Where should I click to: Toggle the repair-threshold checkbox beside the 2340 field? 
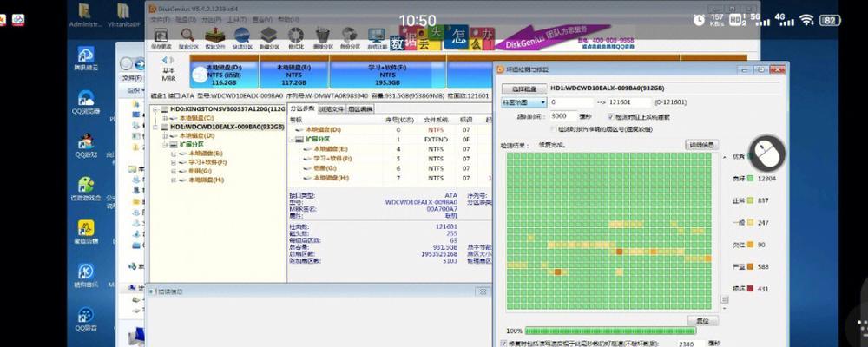pyautogui.click(x=503, y=344)
